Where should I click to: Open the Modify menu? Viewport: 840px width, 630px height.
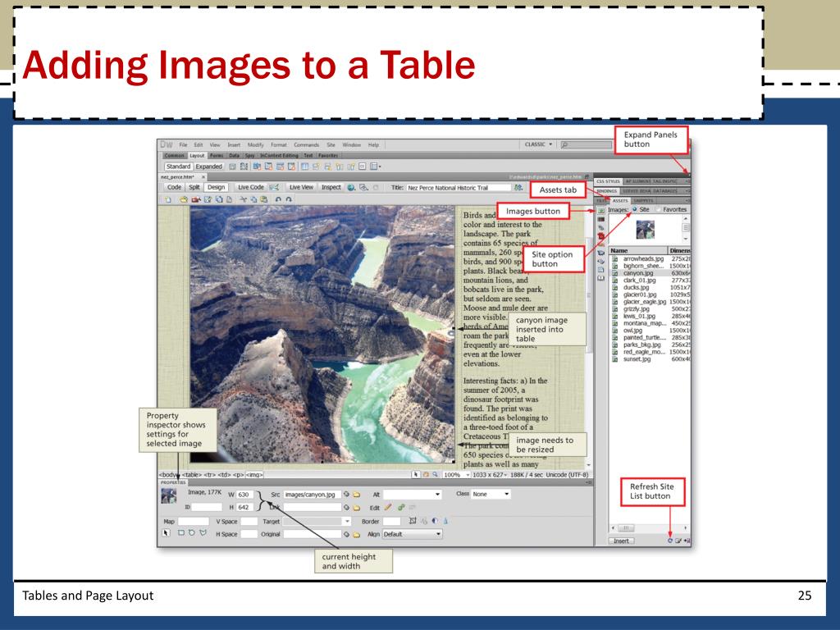point(256,144)
